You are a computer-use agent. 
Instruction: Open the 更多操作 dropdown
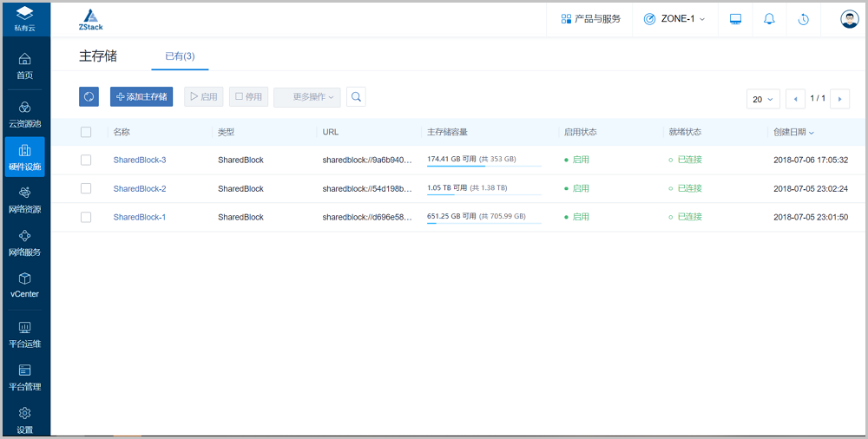coord(307,97)
